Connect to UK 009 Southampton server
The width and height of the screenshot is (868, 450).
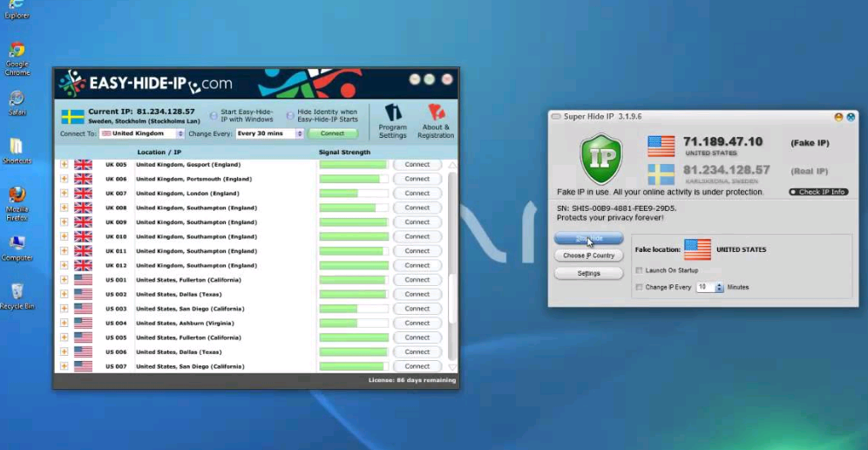point(417,222)
